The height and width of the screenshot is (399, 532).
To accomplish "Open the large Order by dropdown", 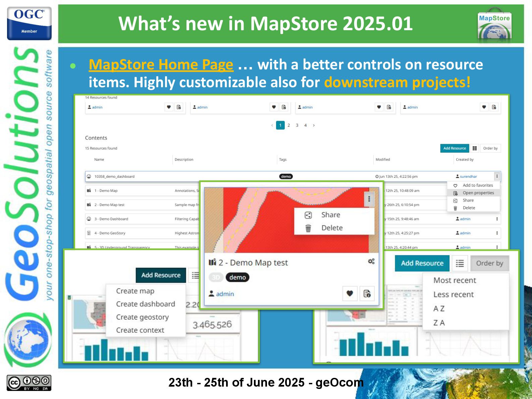I will click(x=490, y=263).
